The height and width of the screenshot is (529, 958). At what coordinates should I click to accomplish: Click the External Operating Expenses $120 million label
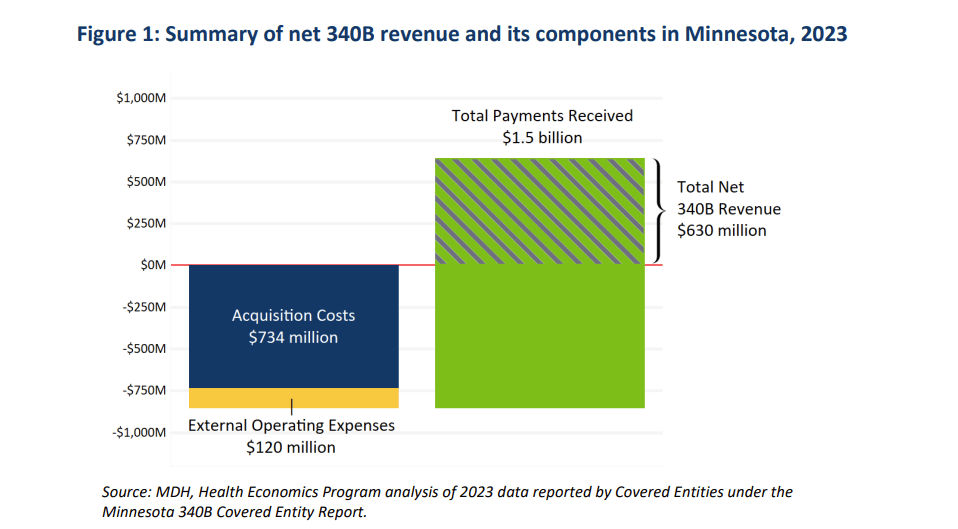coord(291,436)
